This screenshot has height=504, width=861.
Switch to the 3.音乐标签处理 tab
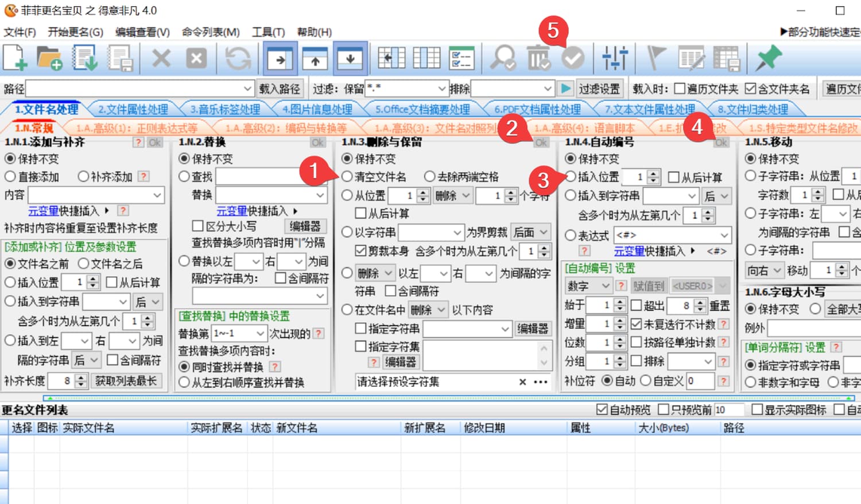coord(225,109)
